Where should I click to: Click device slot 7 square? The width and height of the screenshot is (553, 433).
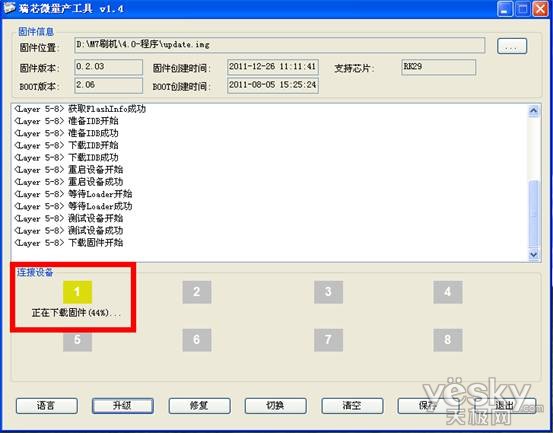coord(328,340)
